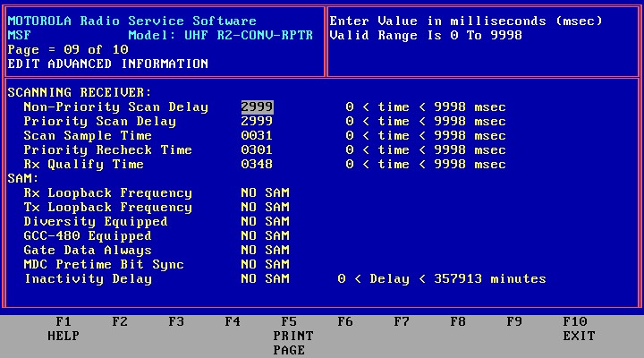
Task: Click the Priority Recheck Time label
Action: pyautogui.click(x=107, y=150)
